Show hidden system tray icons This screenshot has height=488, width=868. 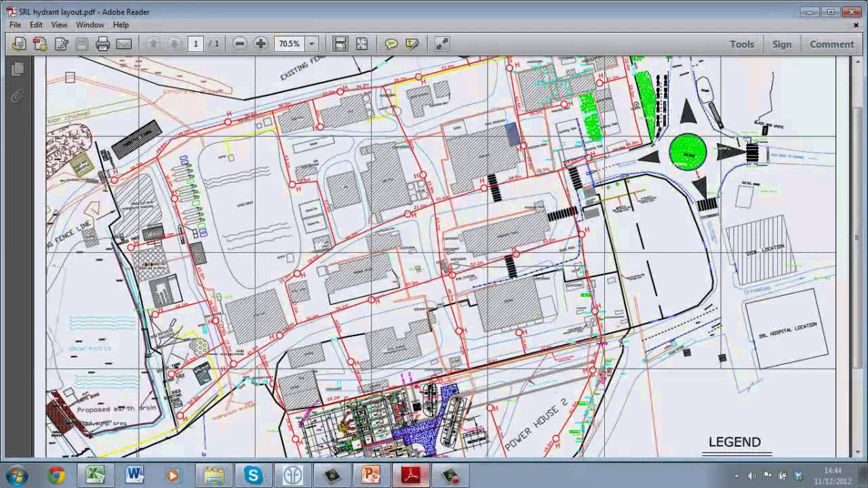(736, 475)
